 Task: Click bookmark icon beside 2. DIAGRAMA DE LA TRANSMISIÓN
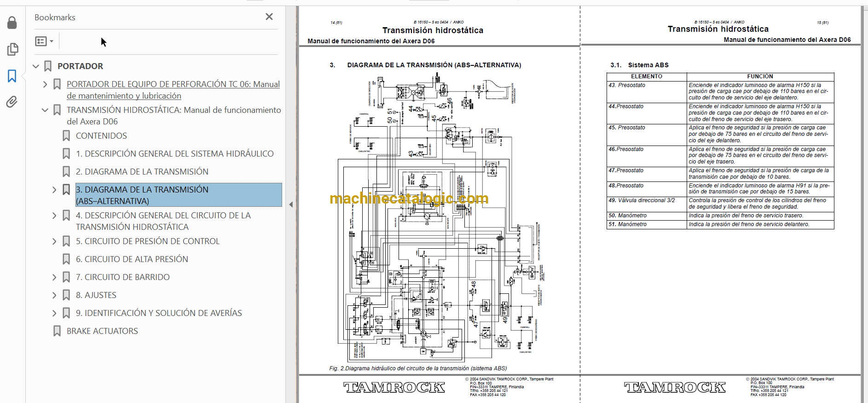click(x=66, y=172)
